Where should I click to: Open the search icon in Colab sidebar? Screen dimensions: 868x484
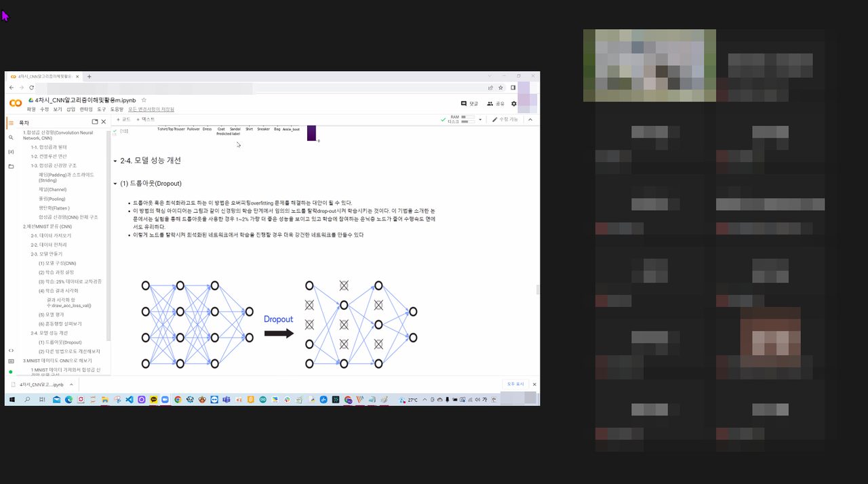tap(11, 137)
